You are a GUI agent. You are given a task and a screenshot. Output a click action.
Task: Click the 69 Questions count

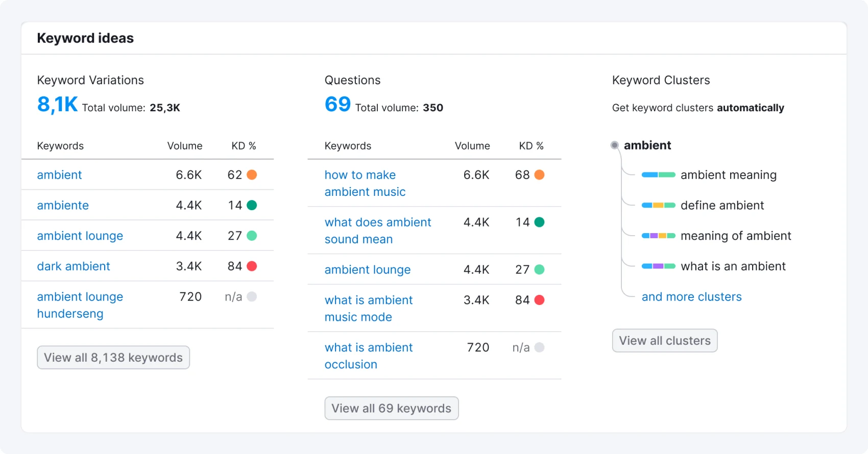[x=337, y=105]
